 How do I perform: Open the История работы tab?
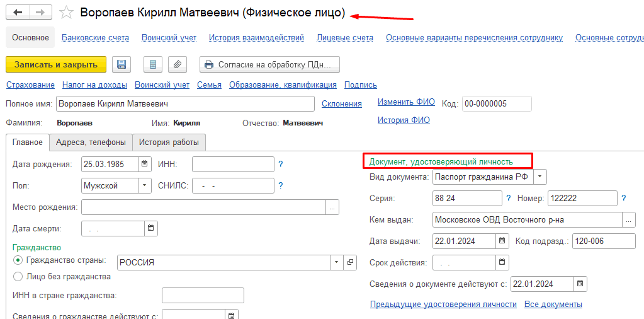pyautogui.click(x=169, y=142)
